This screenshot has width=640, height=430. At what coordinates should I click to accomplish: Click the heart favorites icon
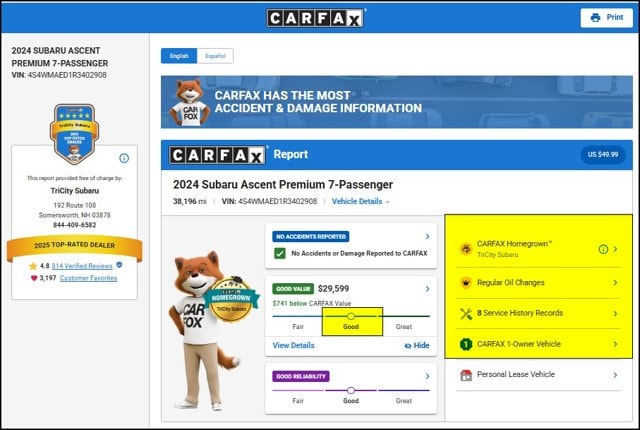[34, 278]
